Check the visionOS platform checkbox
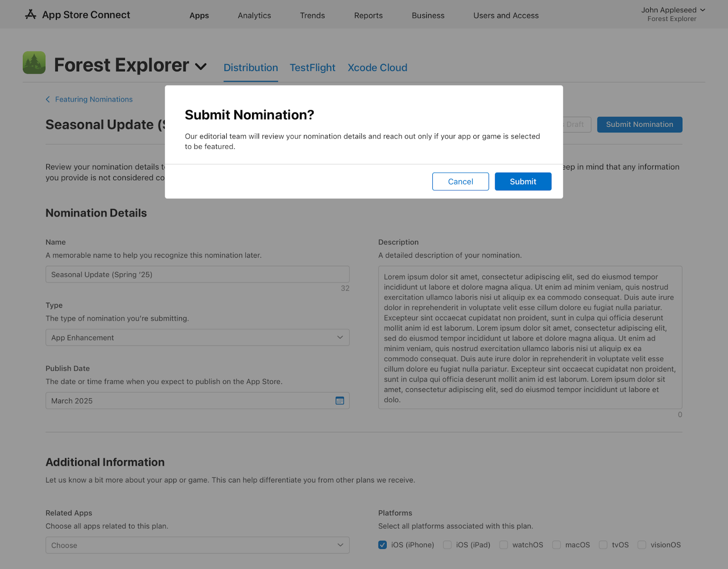 pos(642,545)
